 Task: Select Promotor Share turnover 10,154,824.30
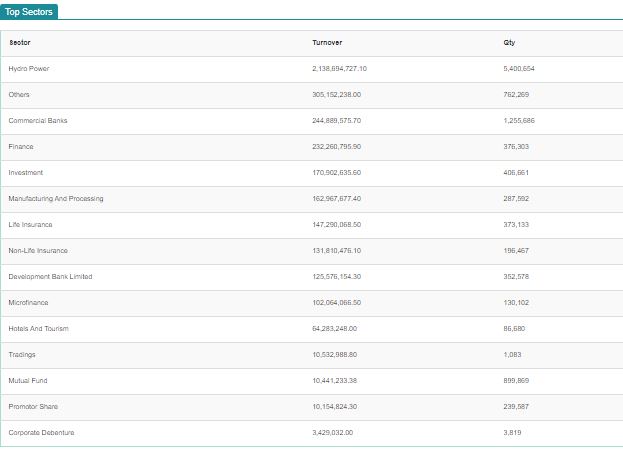point(335,406)
